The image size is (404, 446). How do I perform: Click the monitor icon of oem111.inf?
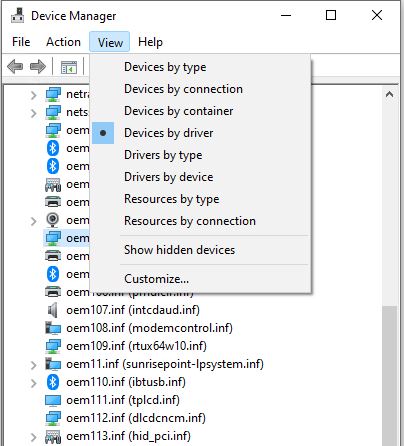pos(53,400)
